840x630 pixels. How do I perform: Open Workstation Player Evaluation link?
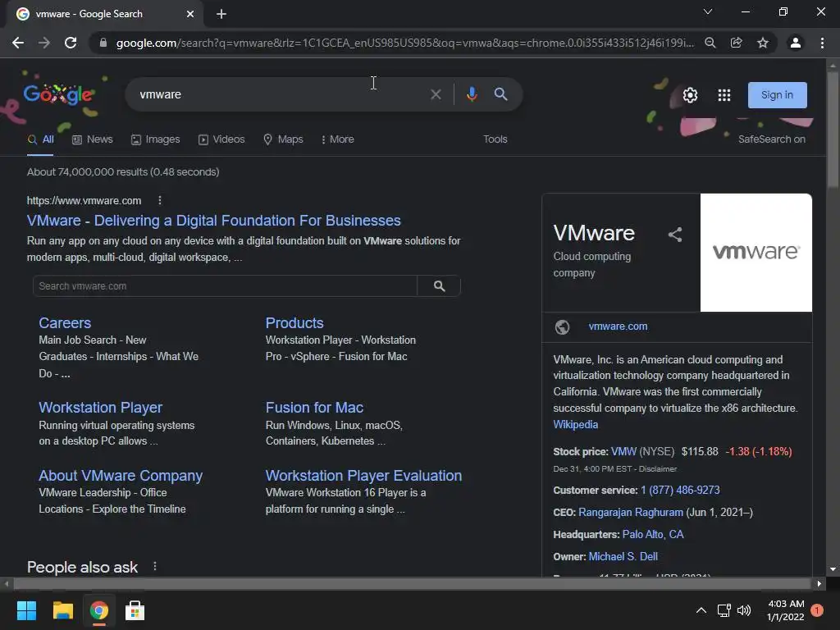363,476
